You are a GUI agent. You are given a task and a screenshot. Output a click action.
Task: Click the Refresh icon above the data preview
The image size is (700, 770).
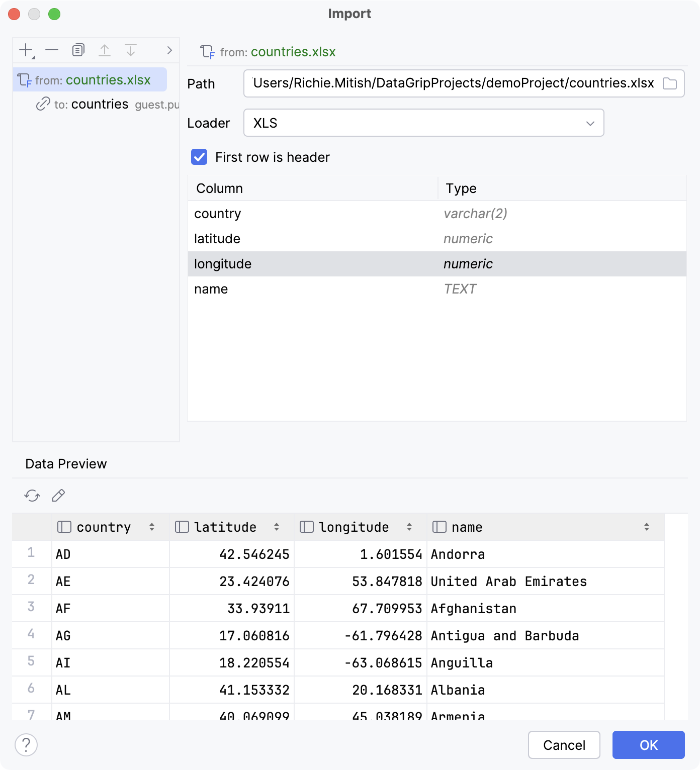point(32,496)
